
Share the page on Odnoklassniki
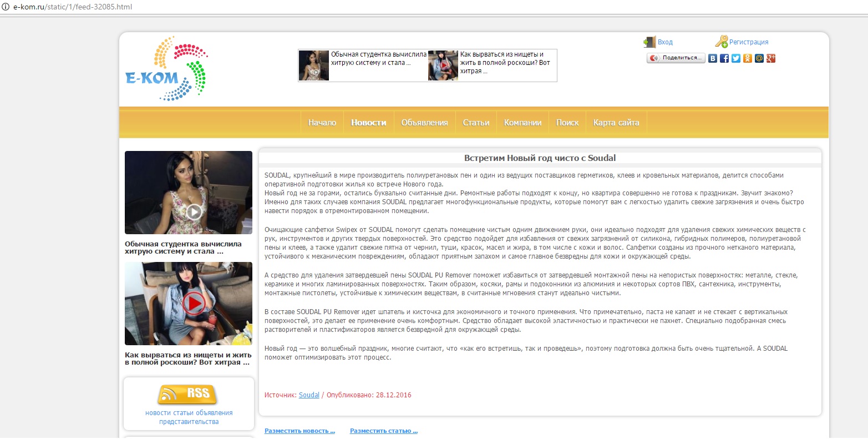[748, 58]
